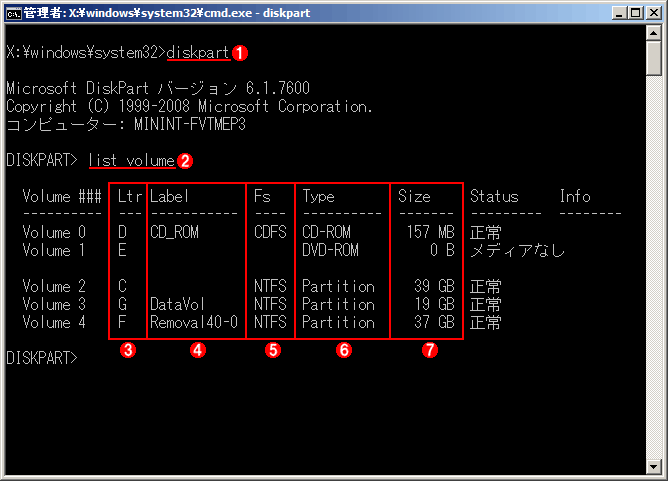The image size is (668, 481).
Task: Click the 'Ltr' column header
Action: point(130,196)
